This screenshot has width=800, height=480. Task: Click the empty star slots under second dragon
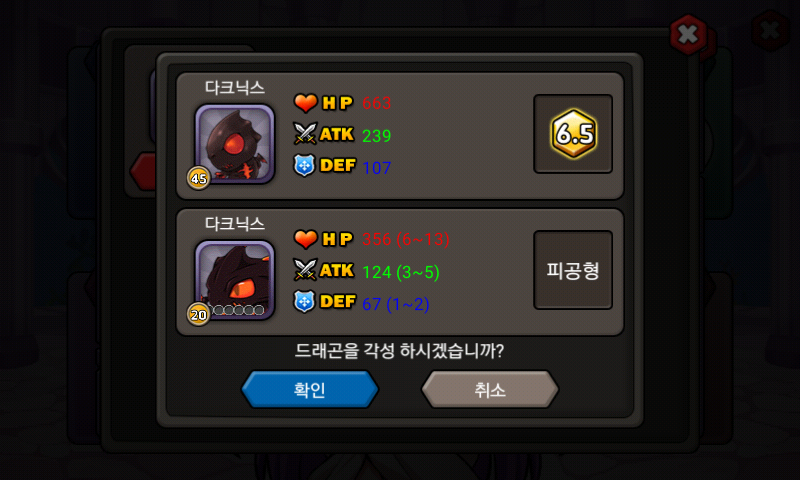click(238, 310)
